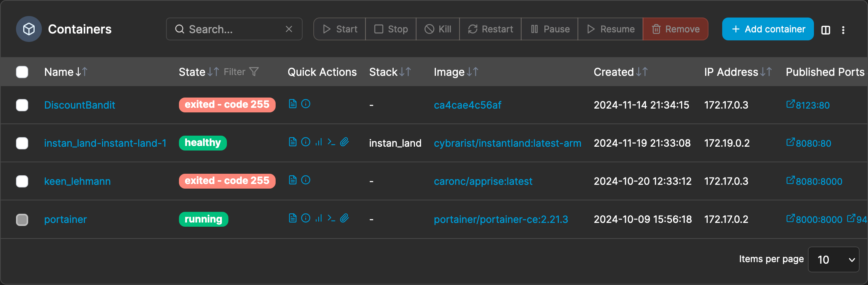Open image link ca4cae4c56af
The width and height of the screenshot is (868, 285).
click(468, 105)
